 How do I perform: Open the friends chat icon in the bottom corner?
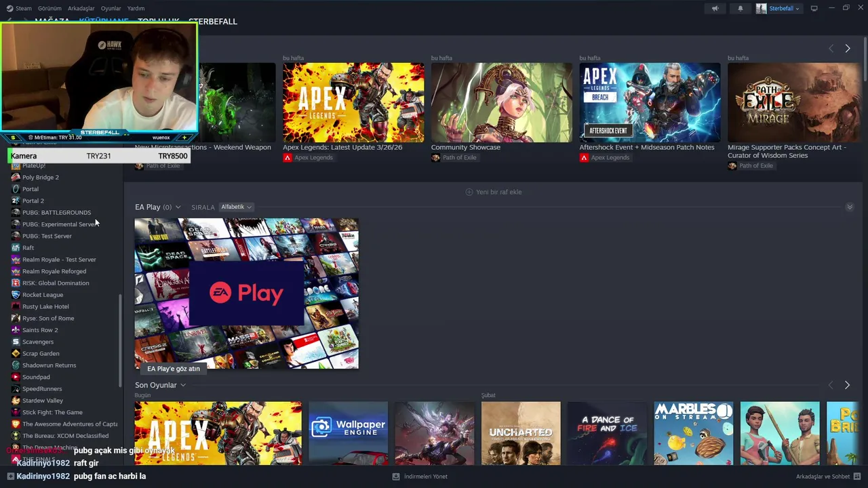coord(857,476)
